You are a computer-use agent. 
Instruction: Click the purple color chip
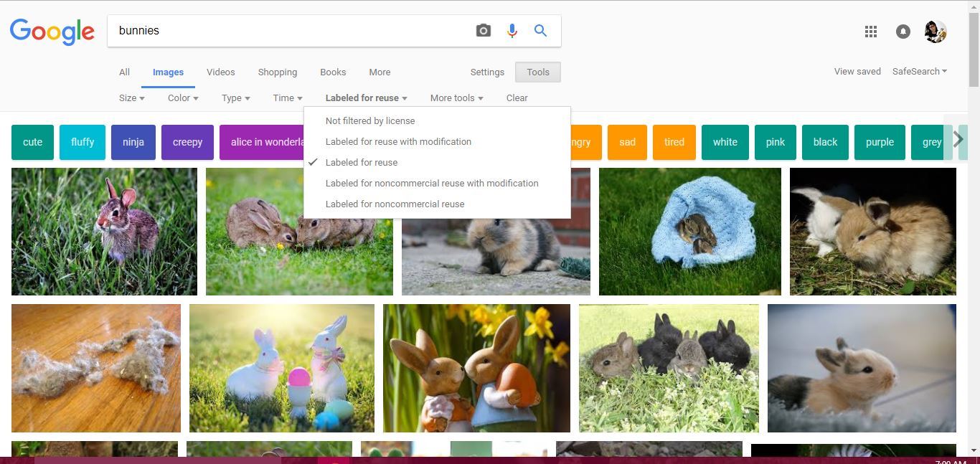click(x=880, y=142)
